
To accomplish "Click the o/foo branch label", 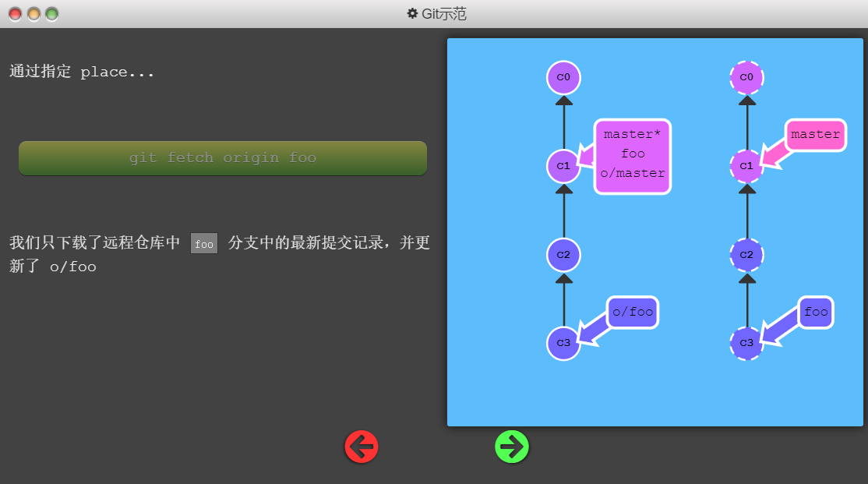I will click(x=632, y=313).
